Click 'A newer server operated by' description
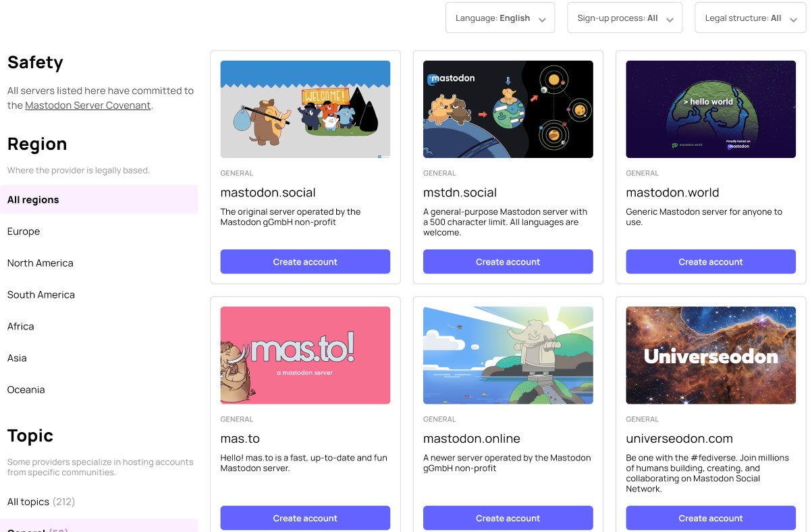The image size is (810, 532). [x=507, y=463]
